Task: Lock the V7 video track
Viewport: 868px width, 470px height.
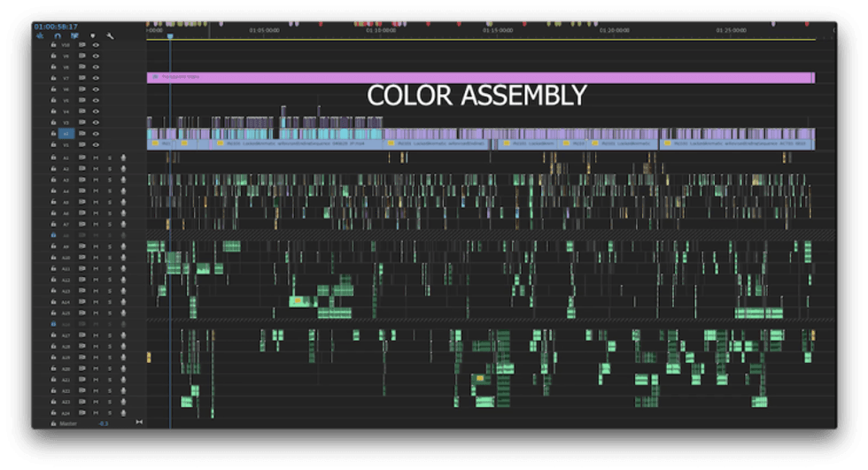Action: coord(53,78)
